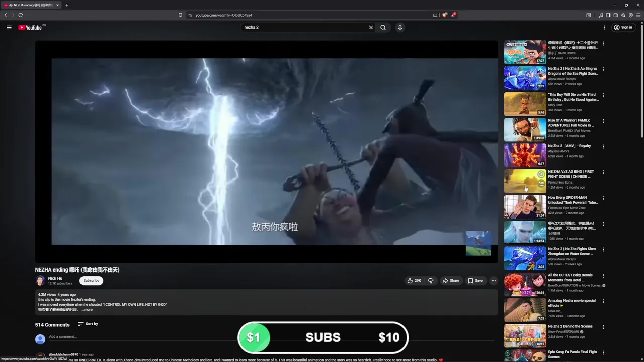Open options for Rise Of A Warrior video
Image resolution: width=644 pixels, height=362 pixels.
coord(603,121)
